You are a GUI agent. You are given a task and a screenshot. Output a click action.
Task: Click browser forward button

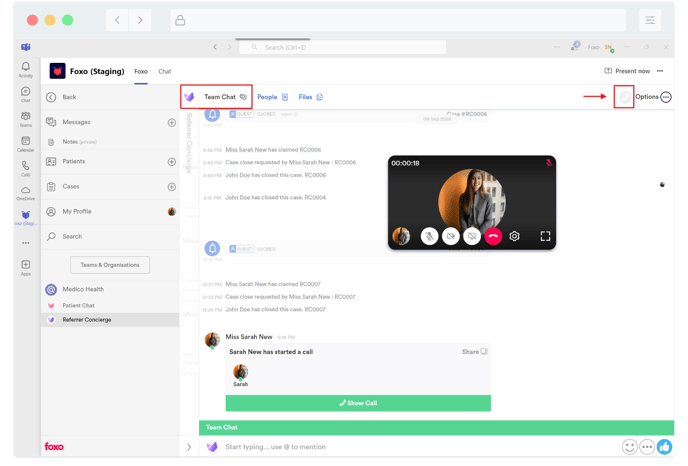tap(140, 20)
